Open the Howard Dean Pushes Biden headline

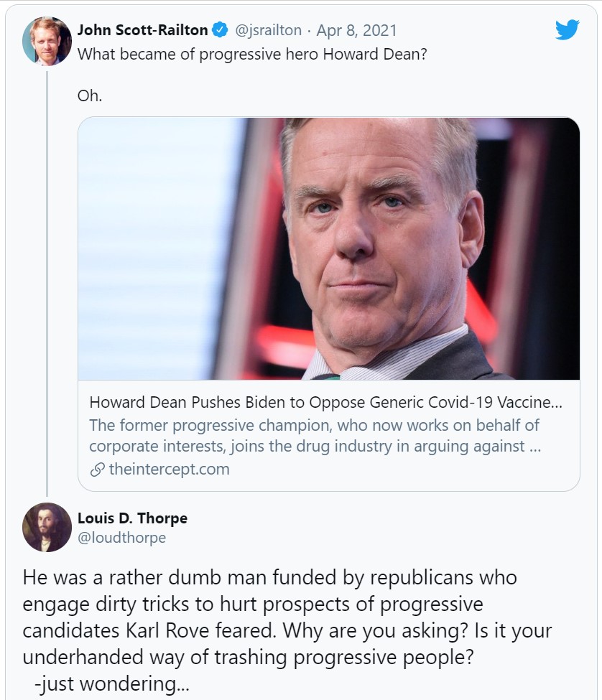[325, 402]
